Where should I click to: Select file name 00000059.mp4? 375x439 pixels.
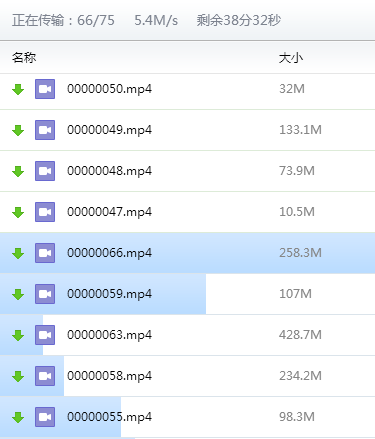point(109,294)
